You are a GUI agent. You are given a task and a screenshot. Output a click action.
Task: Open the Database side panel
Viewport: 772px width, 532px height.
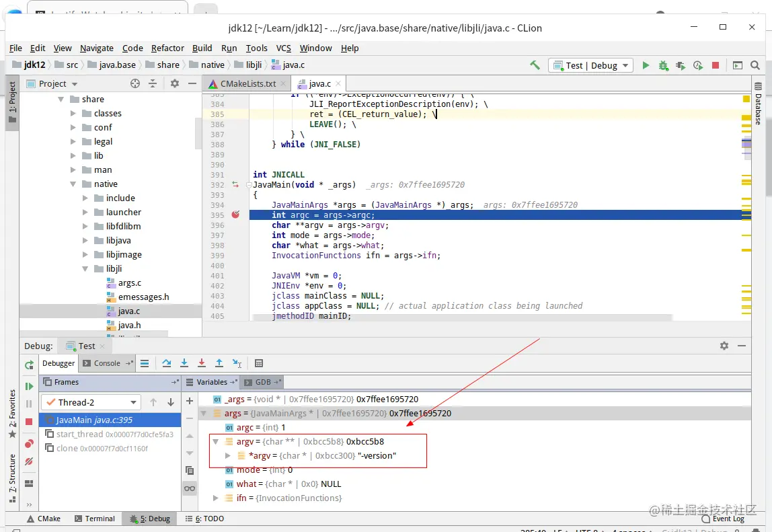pos(759,104)
